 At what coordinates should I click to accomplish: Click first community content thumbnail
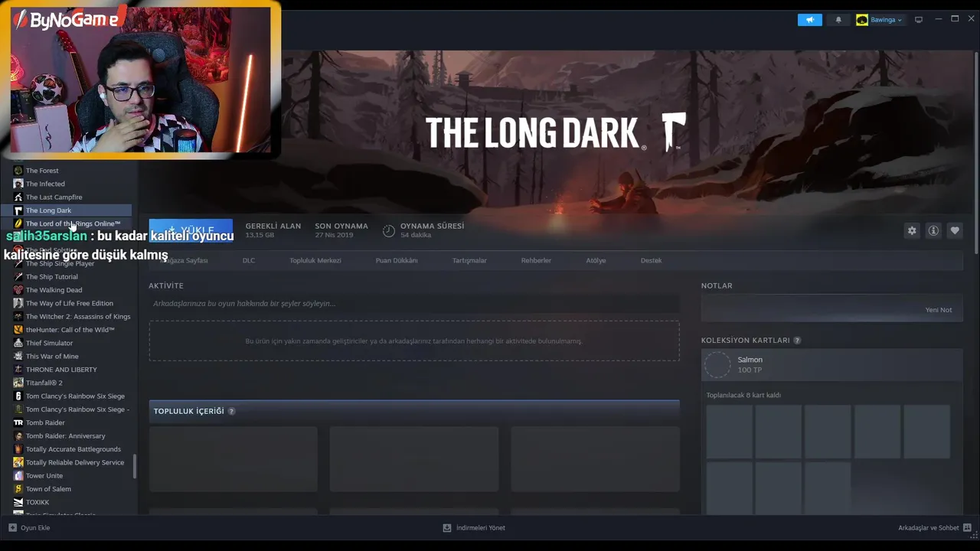(x=233, y=459)
